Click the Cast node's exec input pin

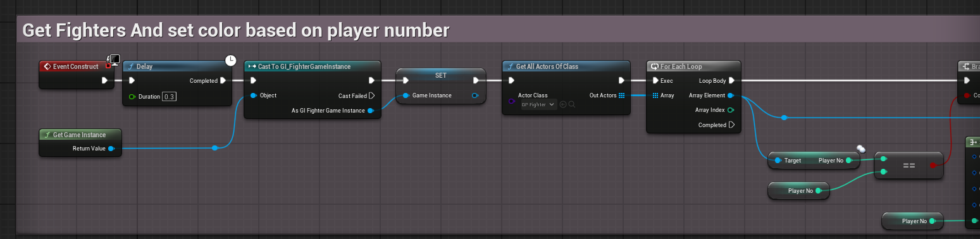253,80
